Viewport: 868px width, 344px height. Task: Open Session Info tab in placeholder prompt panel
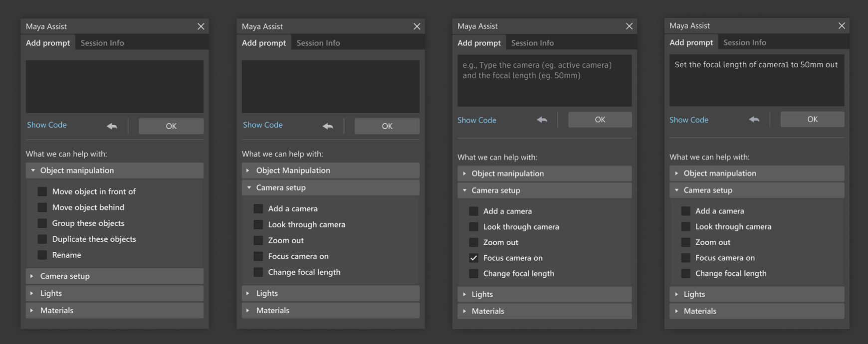(x=532, y=43)
